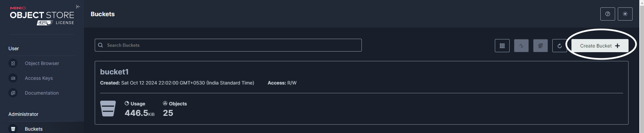Open Object Browser in sidebar
Screen dimensions: 644x133
click(42, 63)
